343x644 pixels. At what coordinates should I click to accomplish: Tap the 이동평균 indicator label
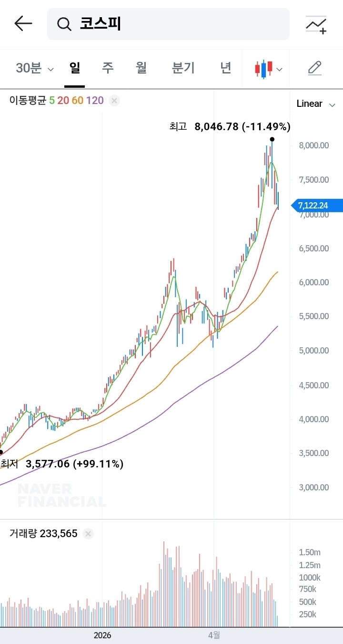pyautogui.click(x=28, y=101)
